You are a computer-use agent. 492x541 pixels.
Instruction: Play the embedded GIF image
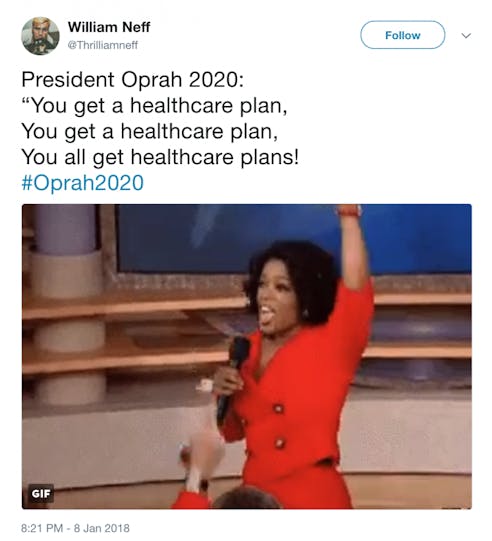pos(247,356)
